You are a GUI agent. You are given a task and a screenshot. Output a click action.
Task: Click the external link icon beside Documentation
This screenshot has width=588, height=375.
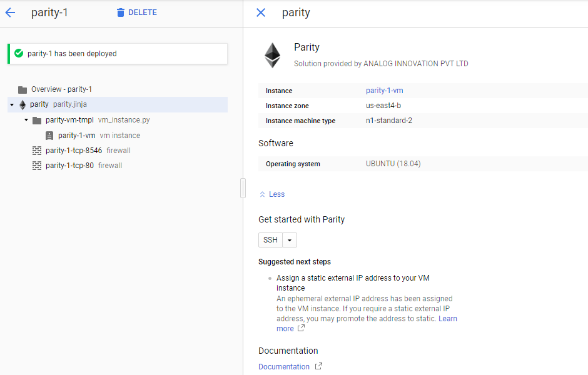point(318,366)
